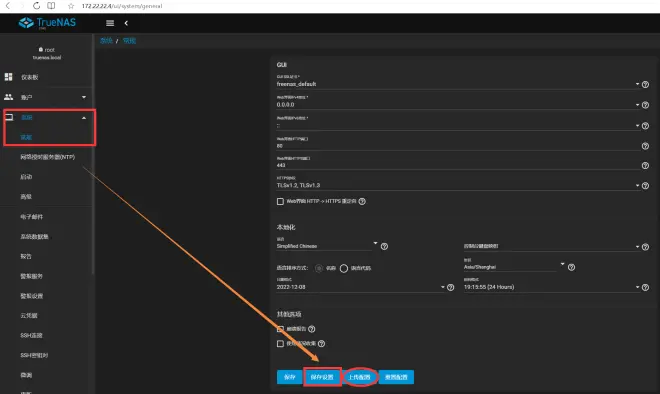Click the browser back arrow
660x394 pixels.
pos(8,6)
